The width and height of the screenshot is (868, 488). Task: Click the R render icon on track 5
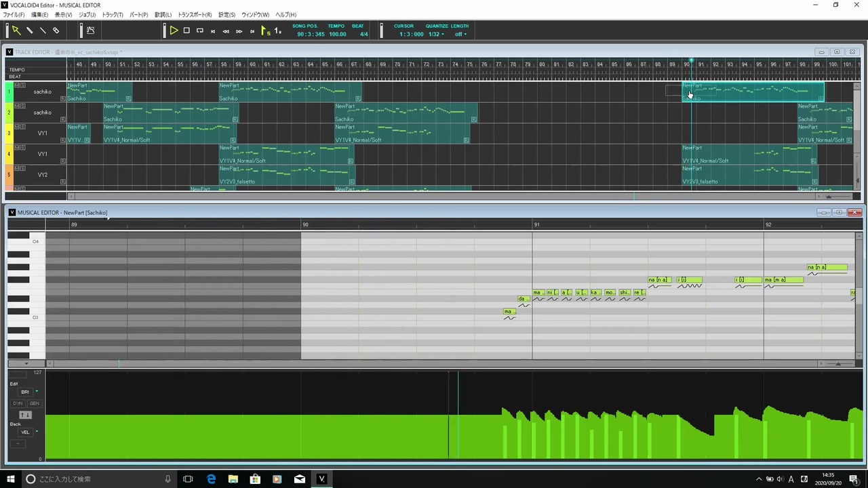coord(63,182)
